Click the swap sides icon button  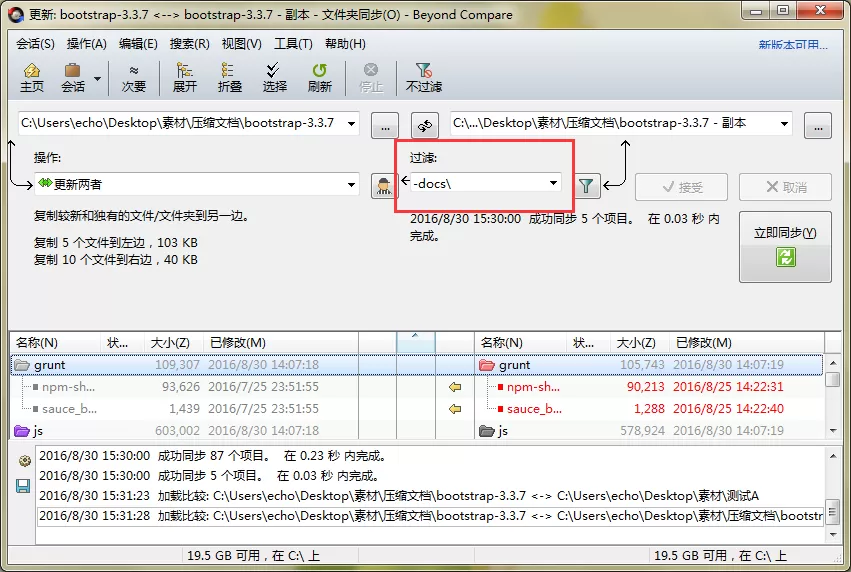424,125
